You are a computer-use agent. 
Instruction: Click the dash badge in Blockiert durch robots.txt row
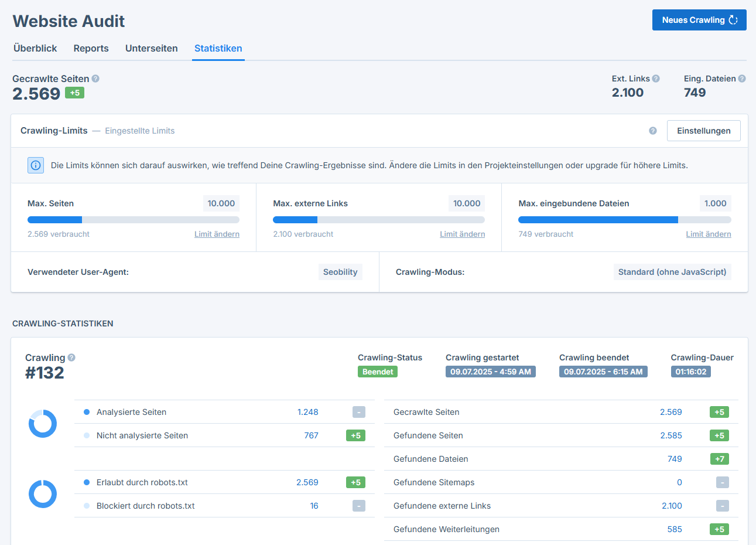tap(359, 506)
